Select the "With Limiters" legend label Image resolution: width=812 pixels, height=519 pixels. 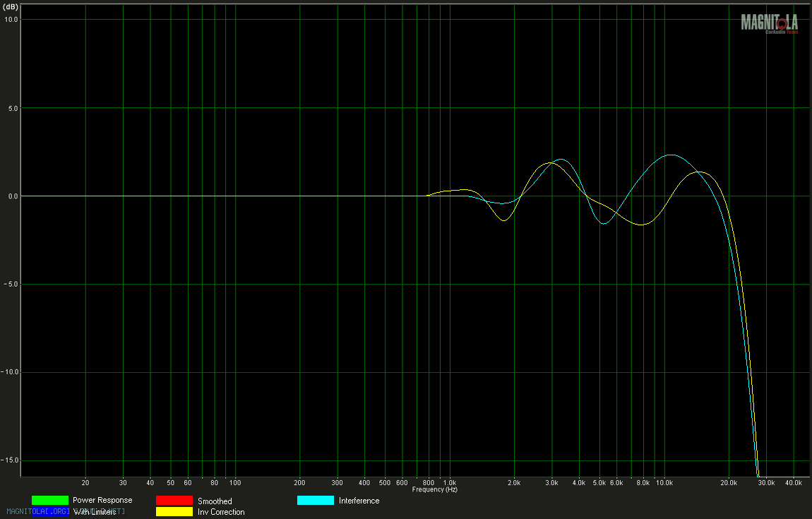click(x=95, y=512)
